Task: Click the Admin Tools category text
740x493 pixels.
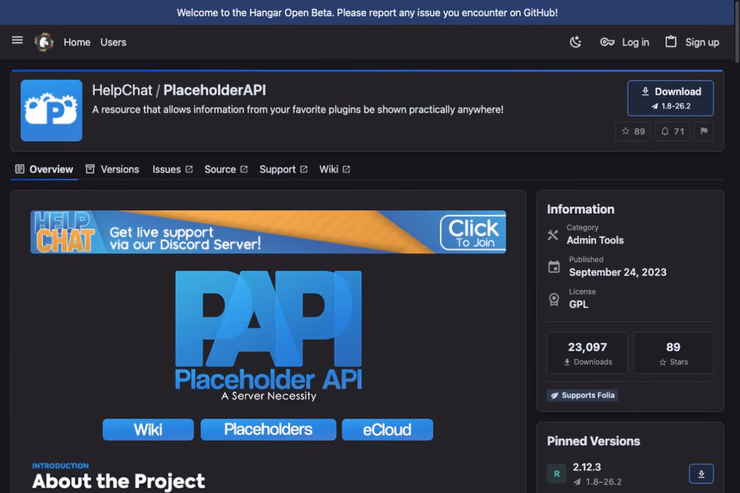Action: click(595, 240)
